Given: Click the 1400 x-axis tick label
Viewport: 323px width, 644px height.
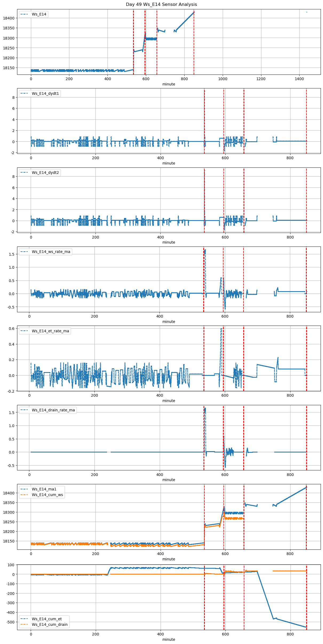Looking at the screenshot, I should click(x=299, y=79).
